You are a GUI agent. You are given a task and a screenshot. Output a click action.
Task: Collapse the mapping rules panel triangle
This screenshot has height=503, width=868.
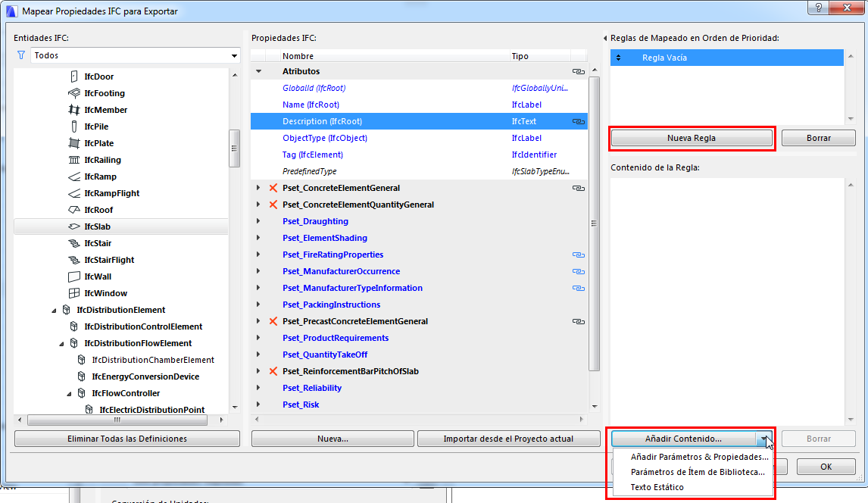pos(605,38)
